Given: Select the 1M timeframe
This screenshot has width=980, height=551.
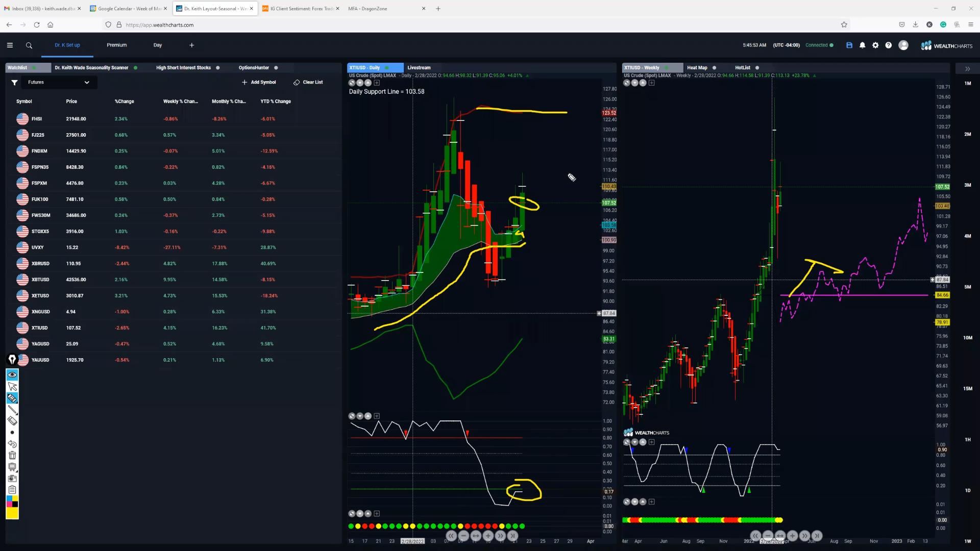Looking at the screenshot, I should [x=968, y=83].
